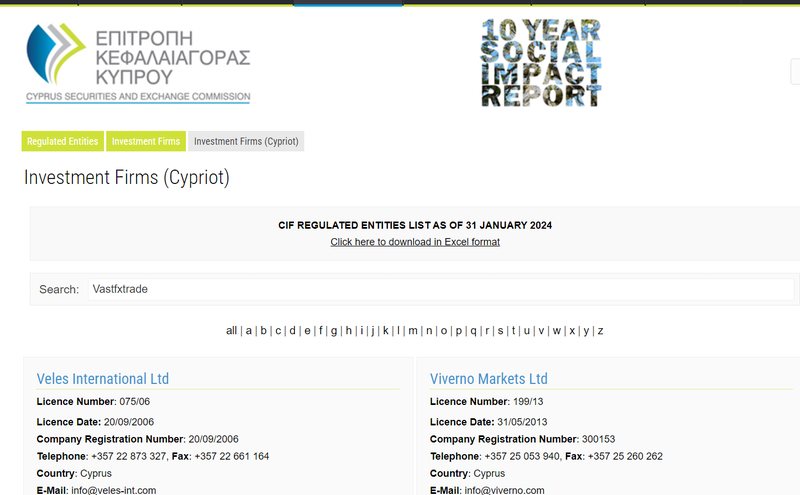Click Veles licence date 20/09/2006
This screenshot has height=495, width=800.
(x=129, y=422)
